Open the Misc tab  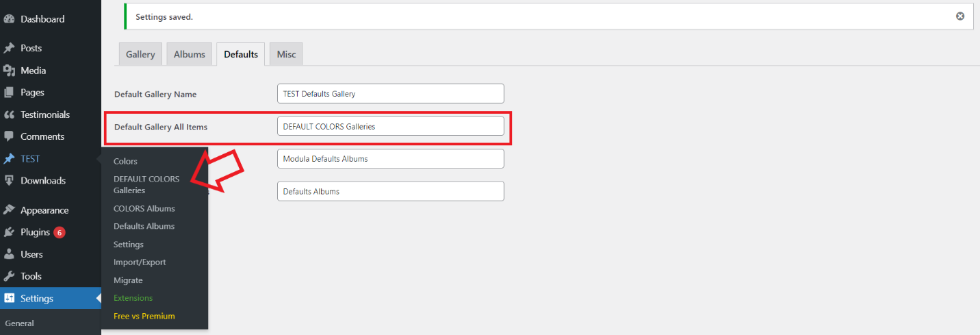[x=287, y=54]
